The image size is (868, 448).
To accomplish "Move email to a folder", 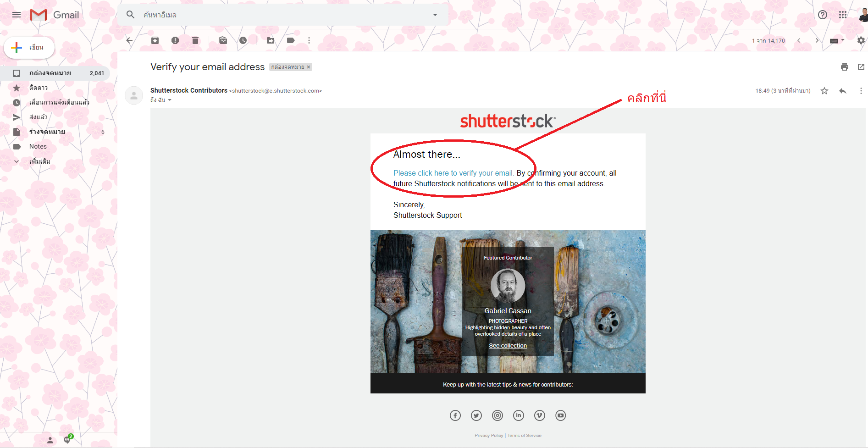I will point(271,40).
